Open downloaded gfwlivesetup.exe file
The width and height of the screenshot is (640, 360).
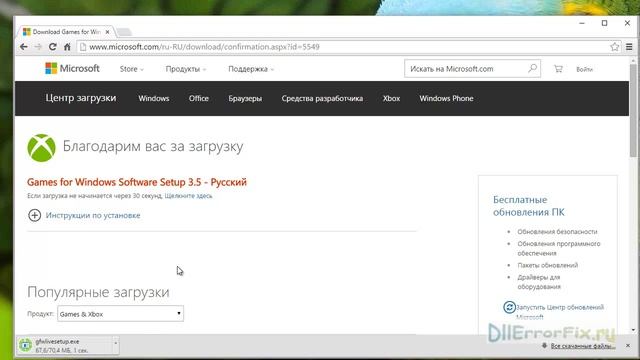64,345
